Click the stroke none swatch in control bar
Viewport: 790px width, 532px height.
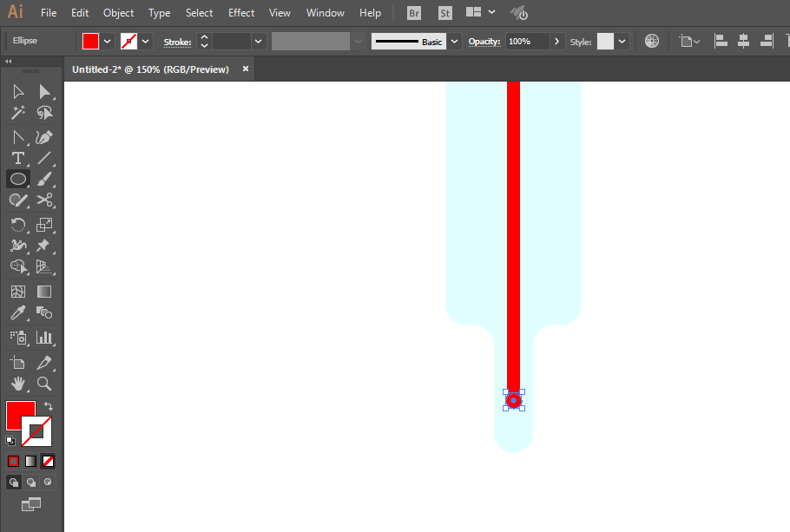(x=129, y=42)
